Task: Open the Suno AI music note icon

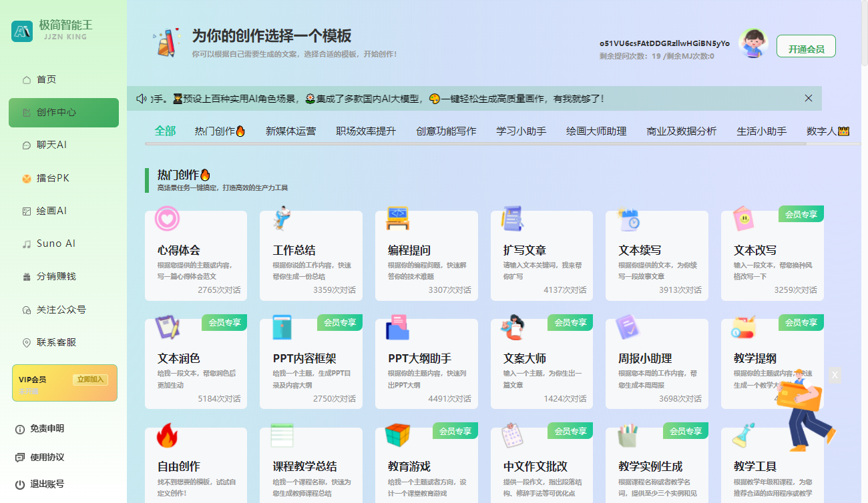Action: point(27,244)
